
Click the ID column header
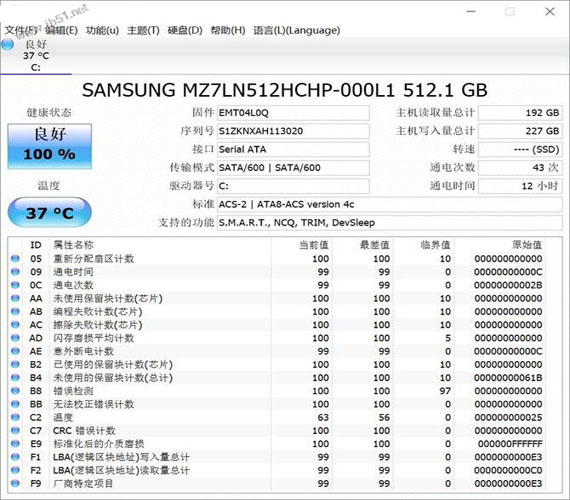coord(36,245)
